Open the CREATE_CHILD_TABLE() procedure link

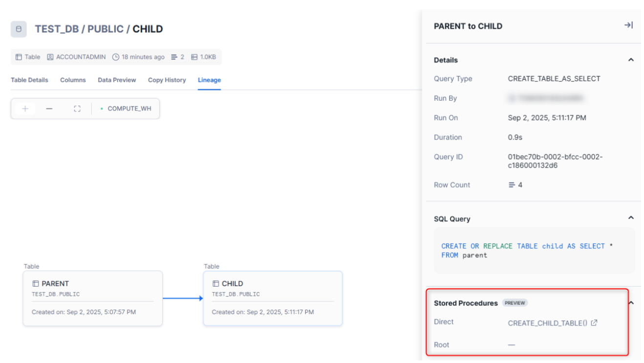click(547, 323)
